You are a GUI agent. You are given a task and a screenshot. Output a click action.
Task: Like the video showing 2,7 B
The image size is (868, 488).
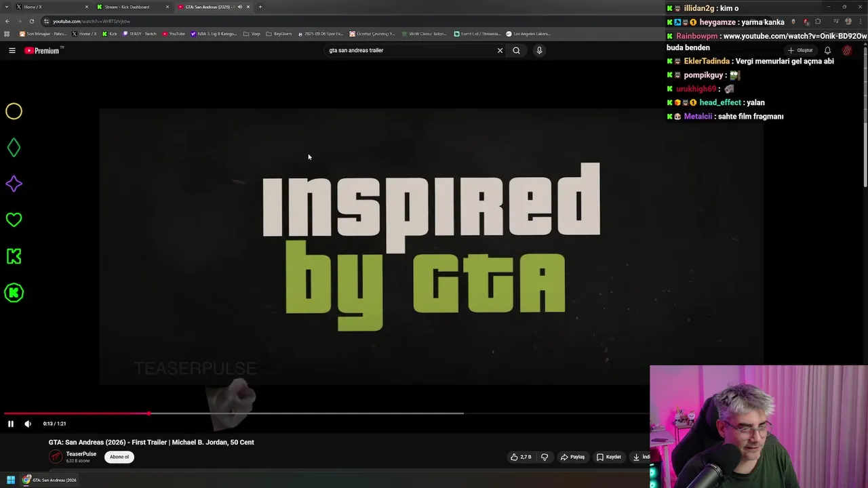521,457
